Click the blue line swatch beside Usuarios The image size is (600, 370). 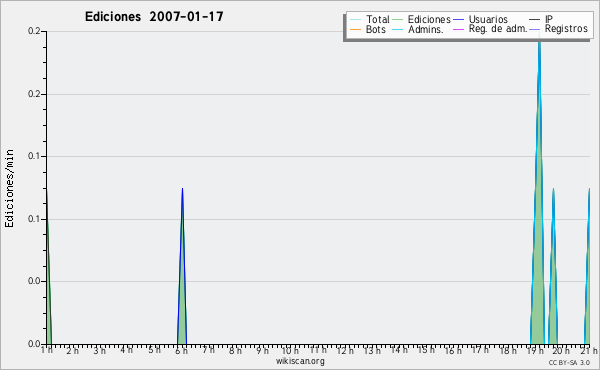(x=458, y=20)
